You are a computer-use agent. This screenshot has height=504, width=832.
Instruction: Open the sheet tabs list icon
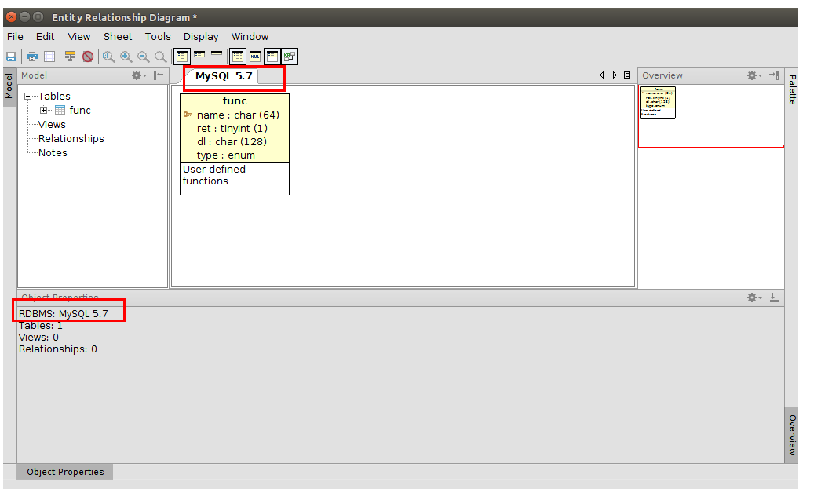(627, 75)
